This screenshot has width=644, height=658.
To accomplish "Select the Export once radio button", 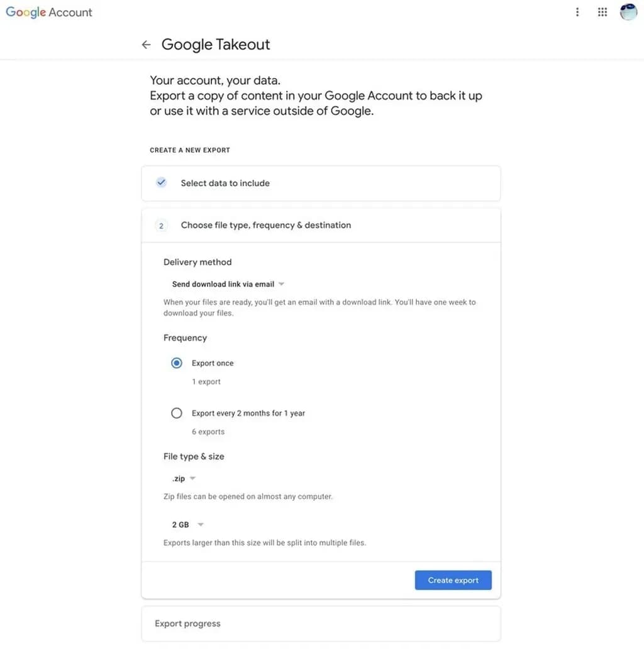I will click(x=177, y=363).
